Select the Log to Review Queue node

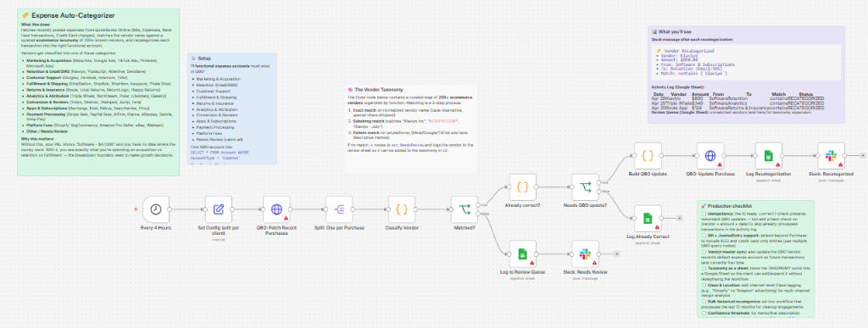[522, 253]
